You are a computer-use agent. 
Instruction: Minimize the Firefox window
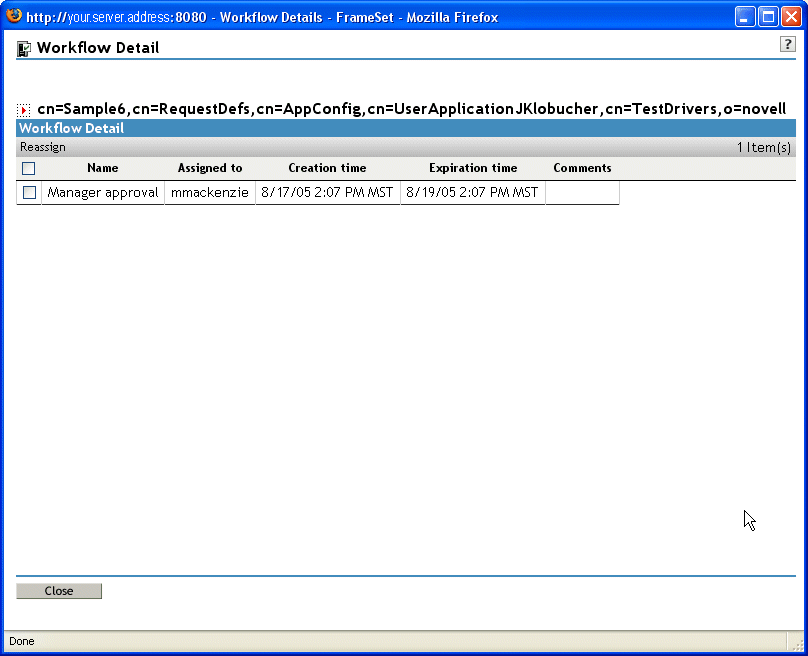coord(745,17)
